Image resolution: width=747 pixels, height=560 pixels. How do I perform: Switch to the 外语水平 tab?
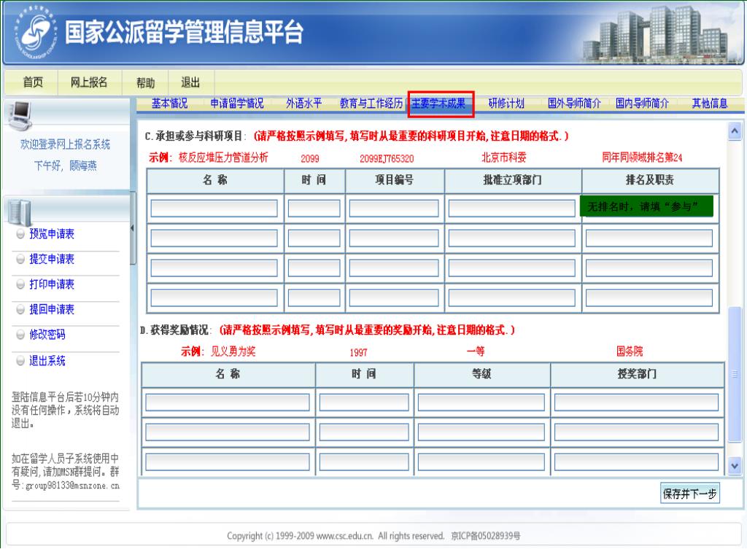pos(304,104)
